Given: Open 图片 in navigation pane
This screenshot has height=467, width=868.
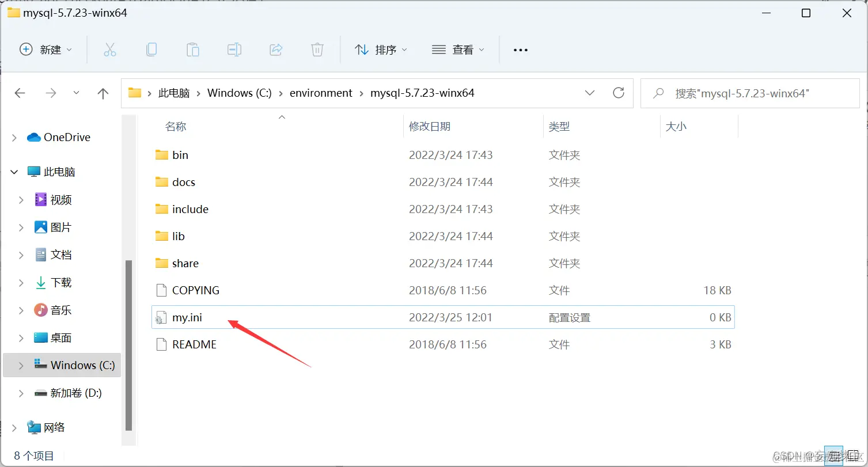Looking at the screenshot, I should coord(53,227).
